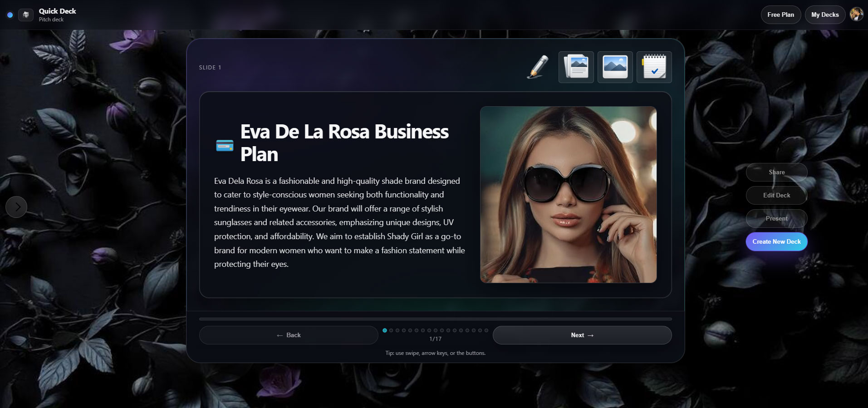868x408 pixels.
Task: Open the My Decks menu
Action: 824,15
